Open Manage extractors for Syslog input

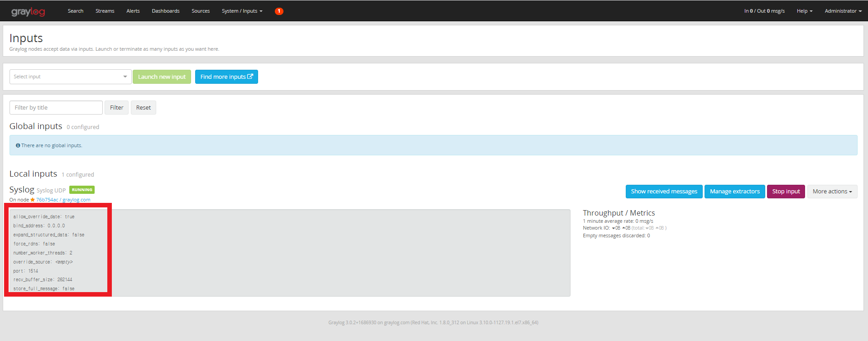735,192
